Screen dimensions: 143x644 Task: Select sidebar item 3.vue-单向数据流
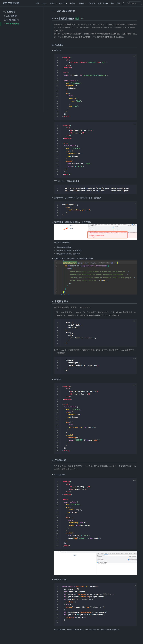pyautogui.click(x=11, y=23)
